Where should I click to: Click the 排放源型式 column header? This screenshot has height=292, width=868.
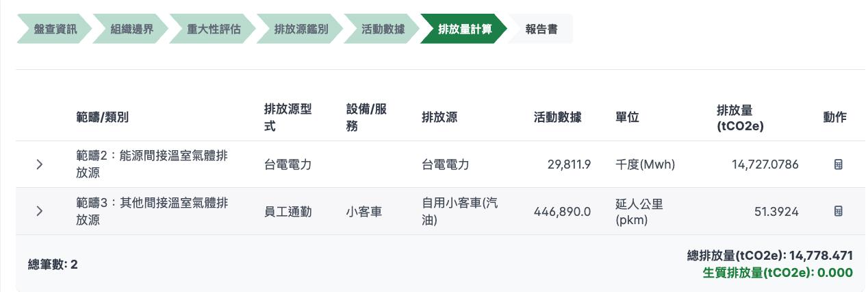[x=288, y=117]
